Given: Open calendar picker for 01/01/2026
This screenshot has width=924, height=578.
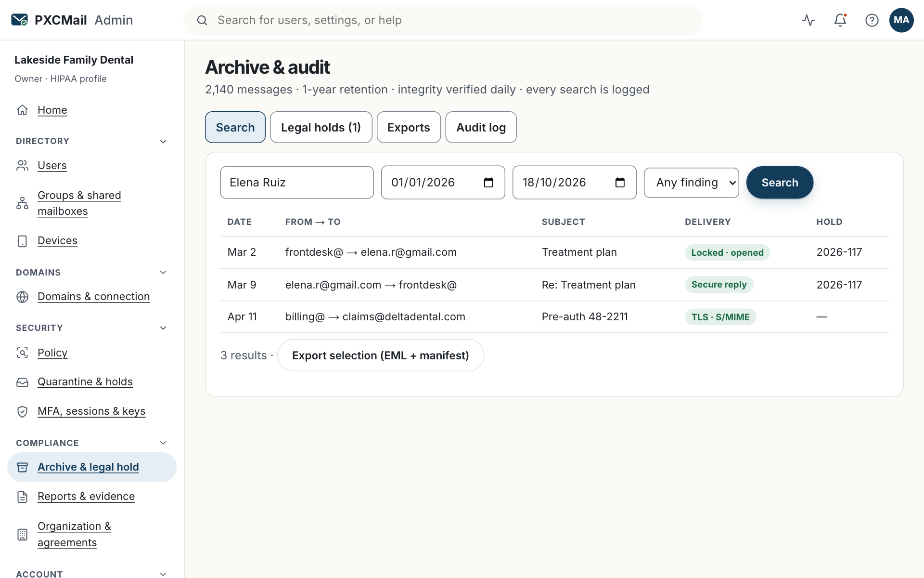Looking at the screenshot, I should pos(488,183).
